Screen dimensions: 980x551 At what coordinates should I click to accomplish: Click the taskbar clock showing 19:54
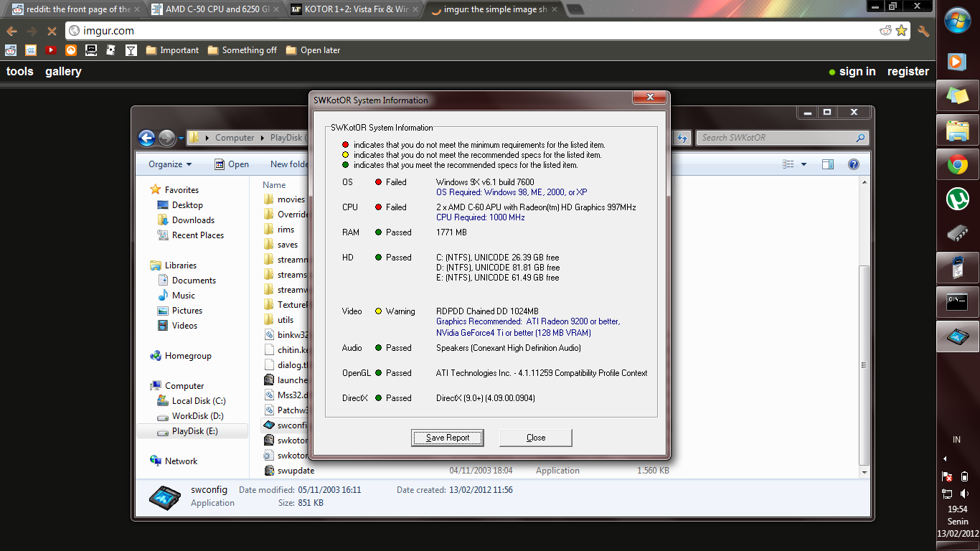coord(958,509)
